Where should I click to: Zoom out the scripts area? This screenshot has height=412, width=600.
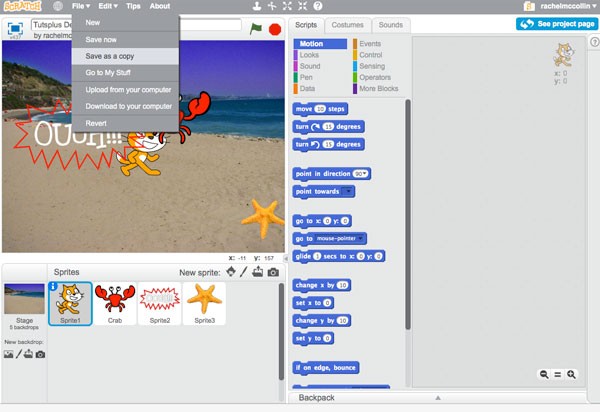[544, 375]
